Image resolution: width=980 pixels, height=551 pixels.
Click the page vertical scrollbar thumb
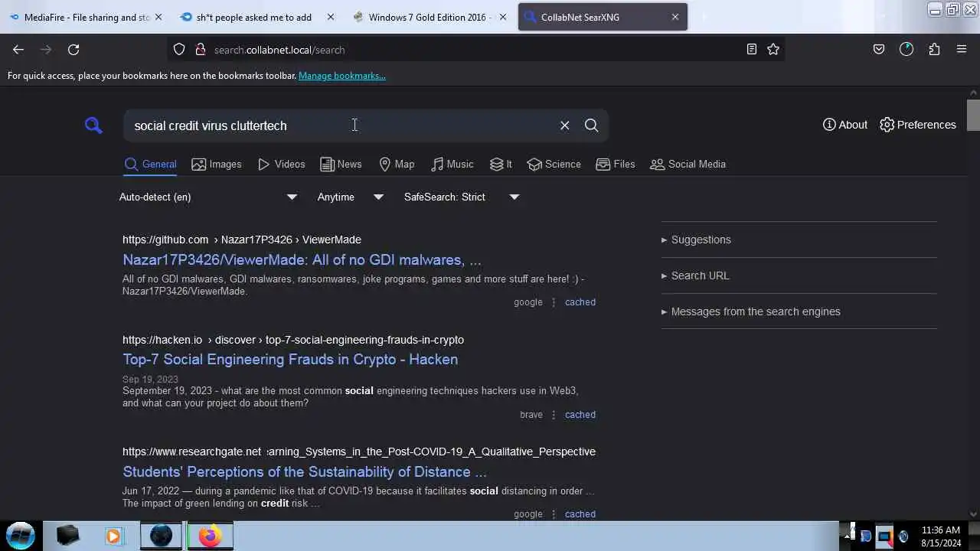point(973,115)
